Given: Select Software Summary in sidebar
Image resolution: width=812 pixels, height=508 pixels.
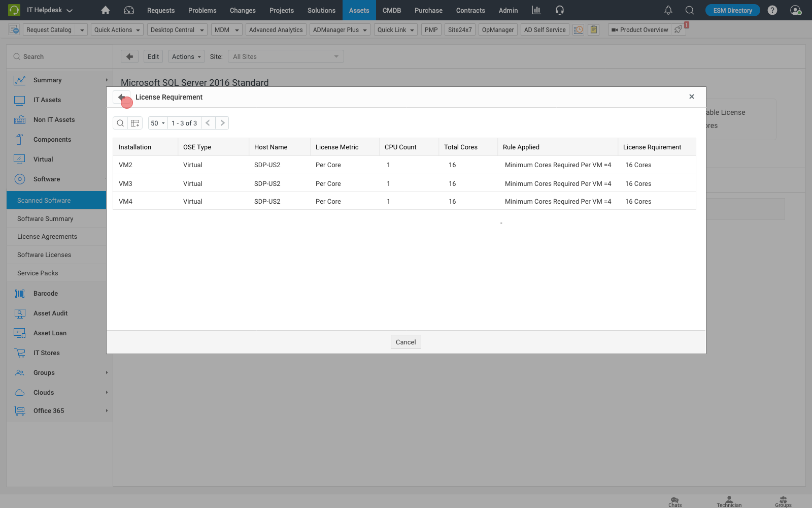Looking at the screenshot, I should point(45,218).
